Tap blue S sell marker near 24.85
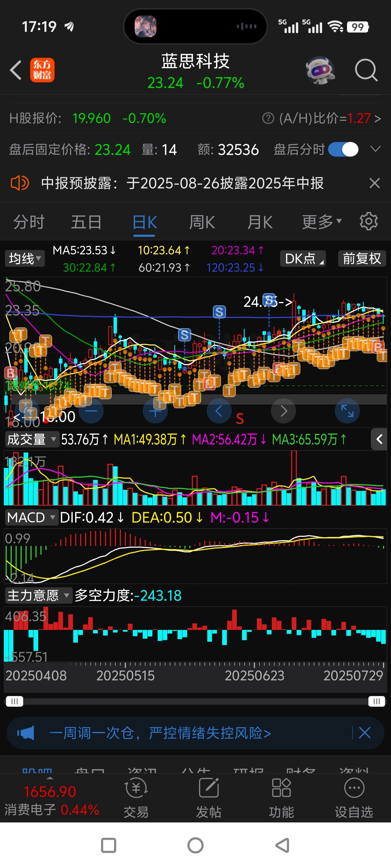 [269, 299]
